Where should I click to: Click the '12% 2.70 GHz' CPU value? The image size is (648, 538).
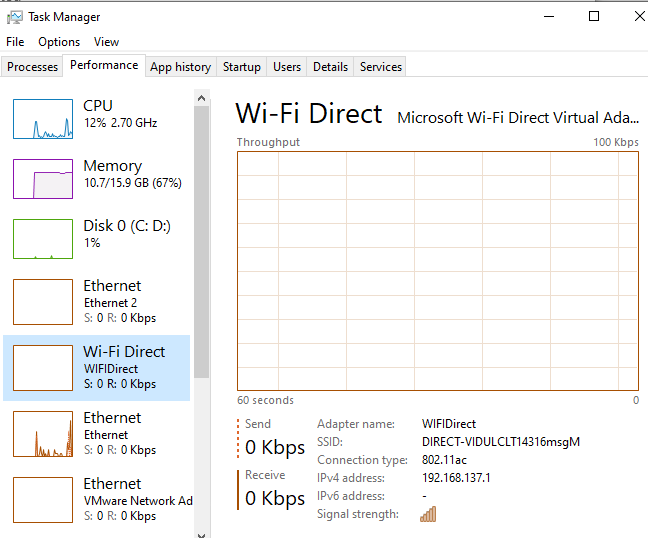coord(121,123)
